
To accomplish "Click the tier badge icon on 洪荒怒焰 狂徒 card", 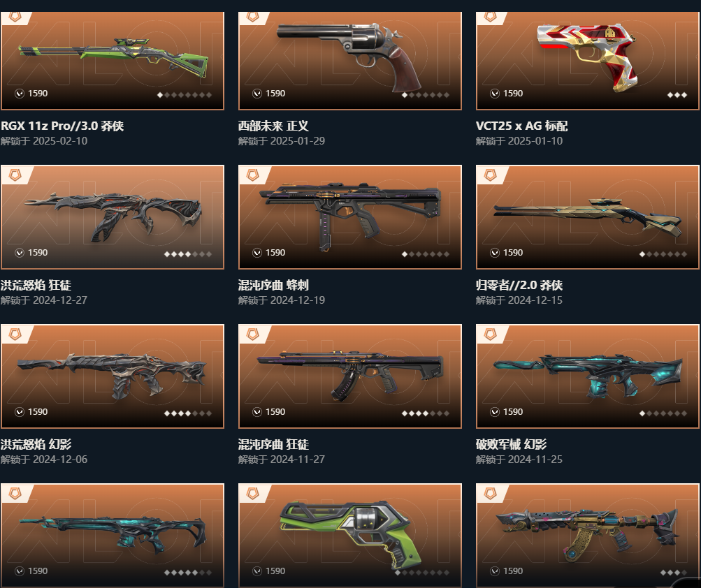I will tap(15, 175).
